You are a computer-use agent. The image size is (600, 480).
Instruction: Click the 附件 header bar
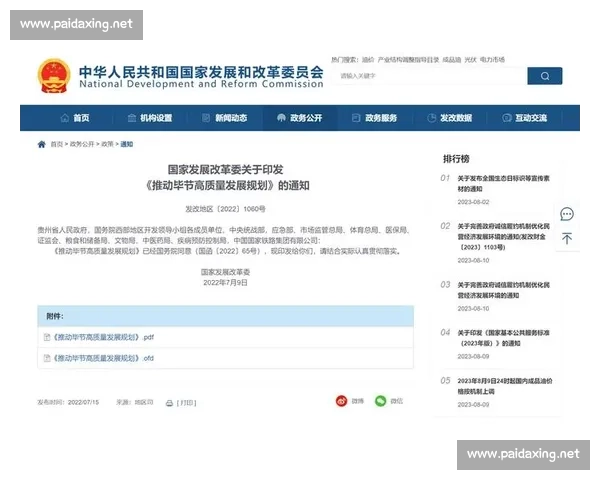225,316
